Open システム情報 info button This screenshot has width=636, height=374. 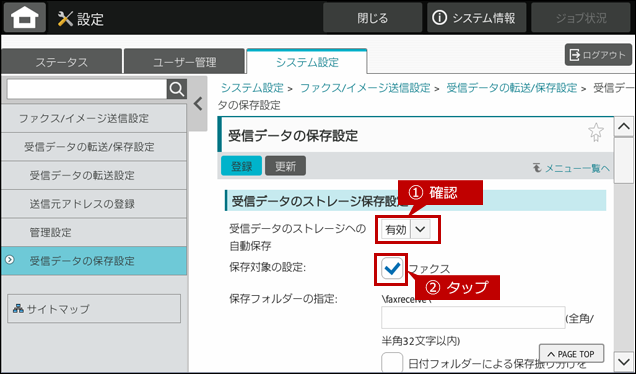[x=476, y=18]
